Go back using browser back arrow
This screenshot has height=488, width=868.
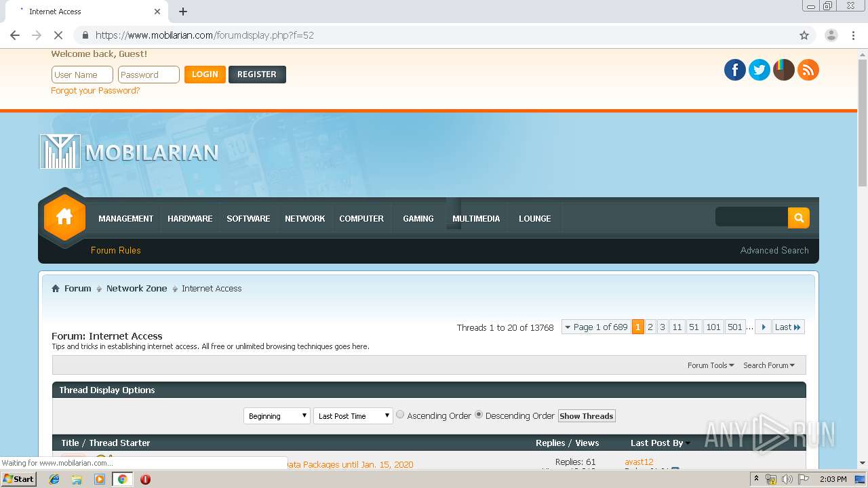[15, 35]
